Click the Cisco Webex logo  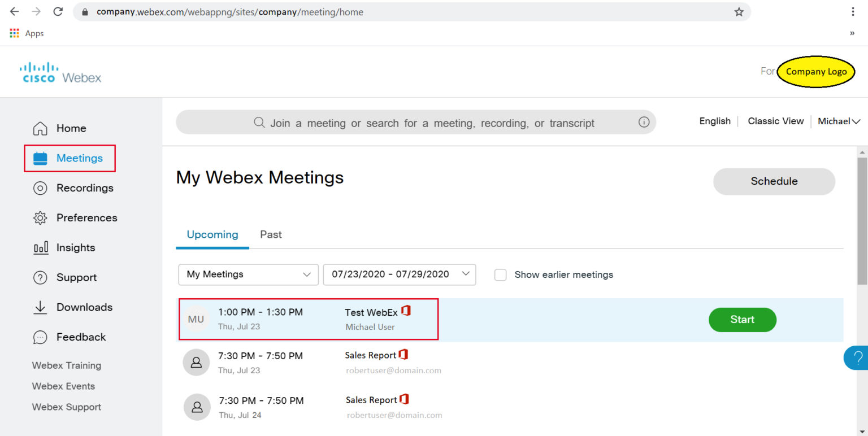[x=60, y=73]
